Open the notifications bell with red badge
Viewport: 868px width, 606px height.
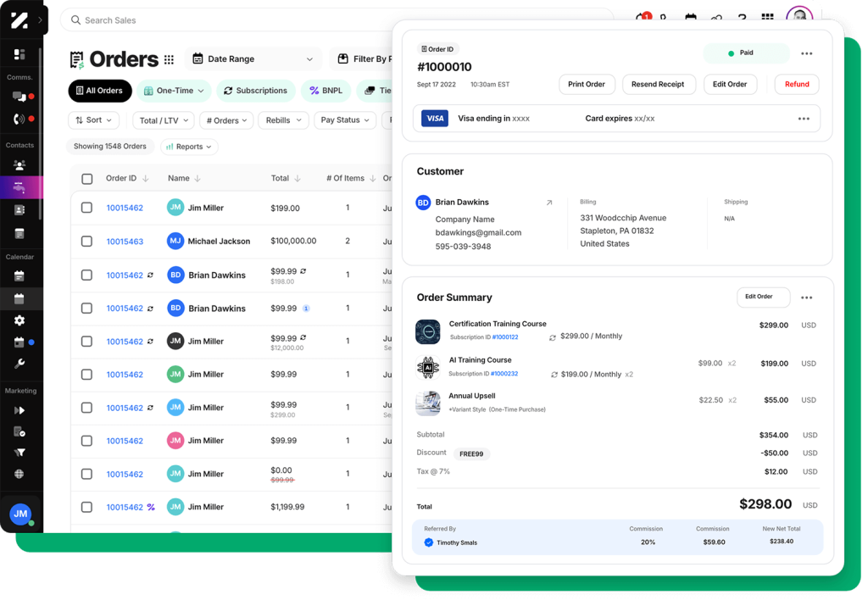[x=643, y=17]
